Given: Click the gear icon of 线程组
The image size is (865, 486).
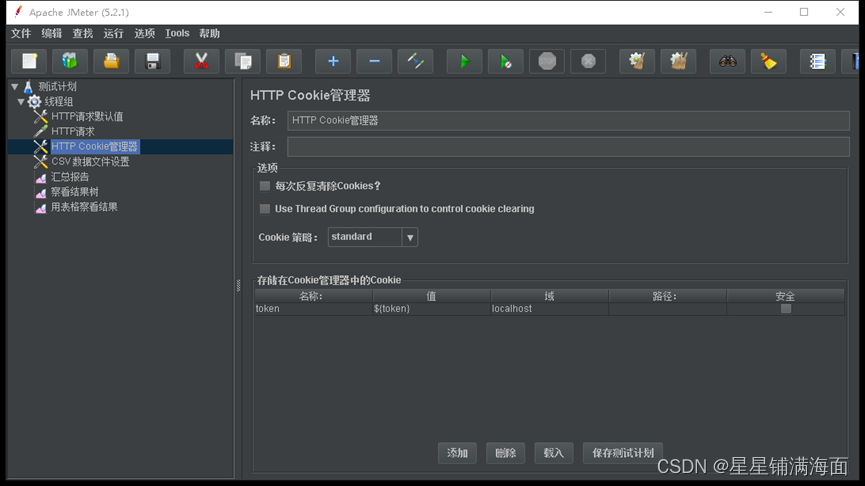Looking at the screenshot, I should click(x=34, y=102).
